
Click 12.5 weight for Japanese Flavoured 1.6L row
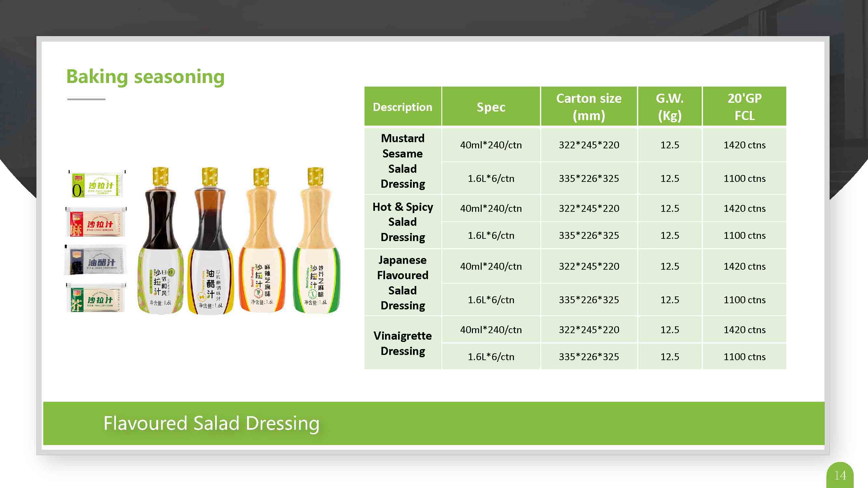click(x=670, y=299)
